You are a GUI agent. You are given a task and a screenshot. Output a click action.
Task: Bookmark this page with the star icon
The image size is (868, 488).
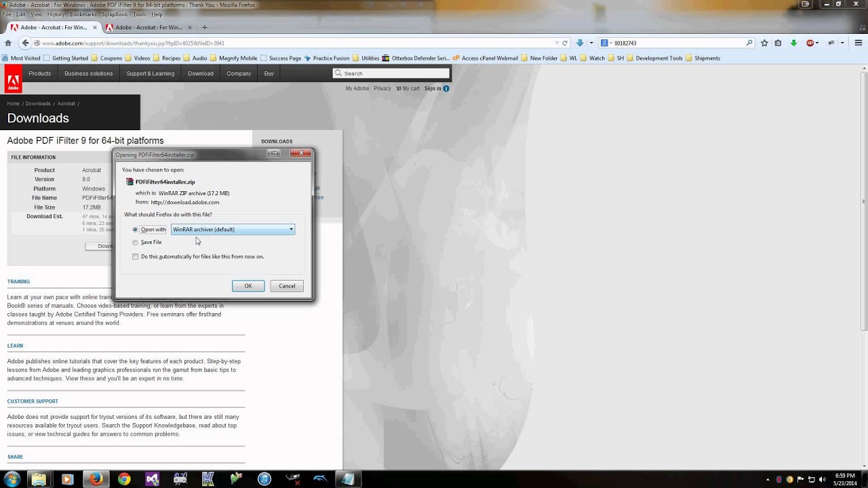764,43
